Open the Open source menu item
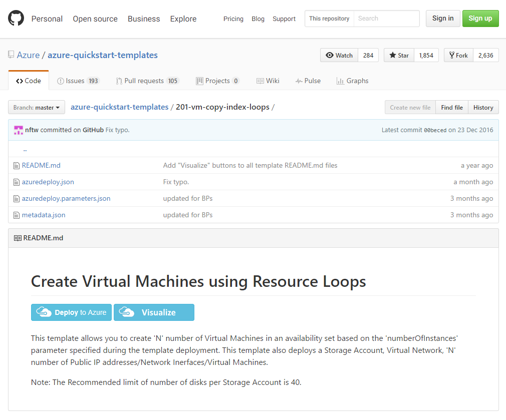The image size is (506, 420). (x=95, y=19)
